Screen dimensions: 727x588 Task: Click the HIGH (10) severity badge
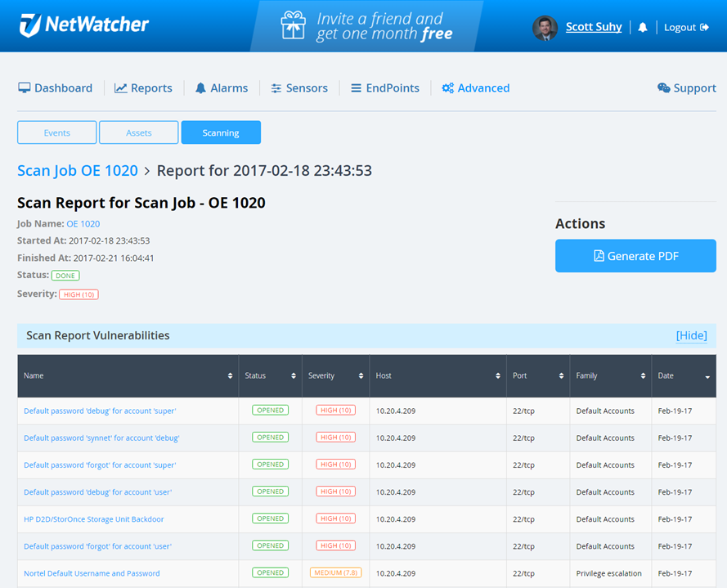coord(79,294)
